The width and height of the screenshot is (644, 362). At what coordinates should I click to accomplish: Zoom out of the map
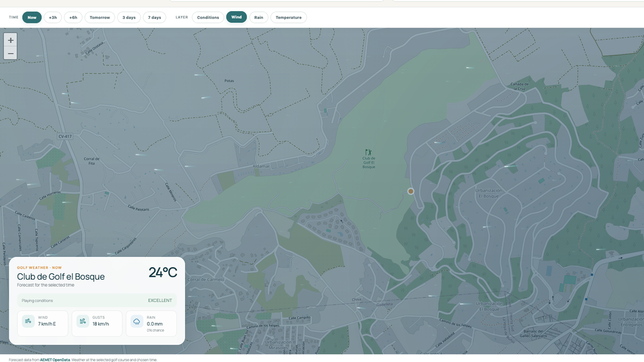pos(10,53)
